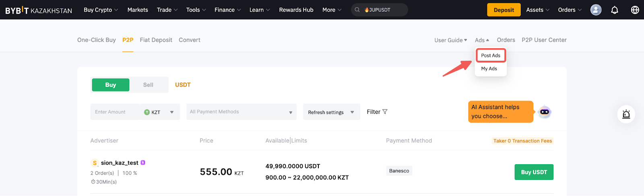Image resolution: width=644 pixels, height=196 pixels.
Task: Click the Filter funnel icon
Action: [385, 112]
